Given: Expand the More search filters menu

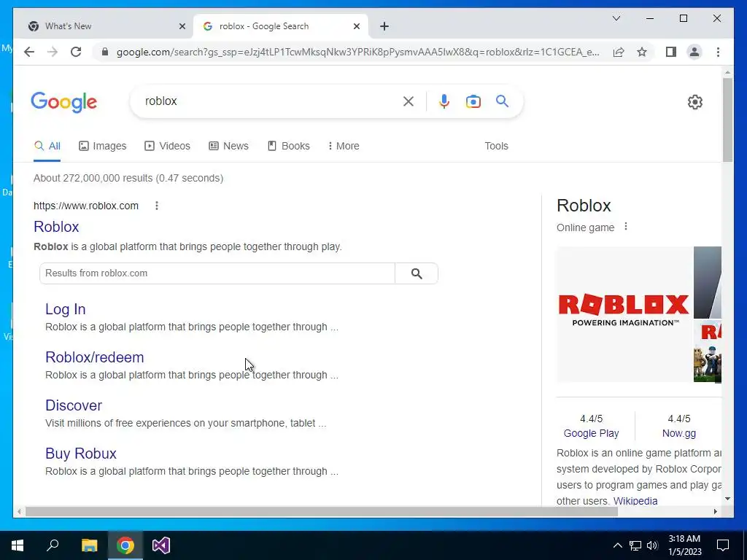Looking at the screenshot, I should point(344,146).
